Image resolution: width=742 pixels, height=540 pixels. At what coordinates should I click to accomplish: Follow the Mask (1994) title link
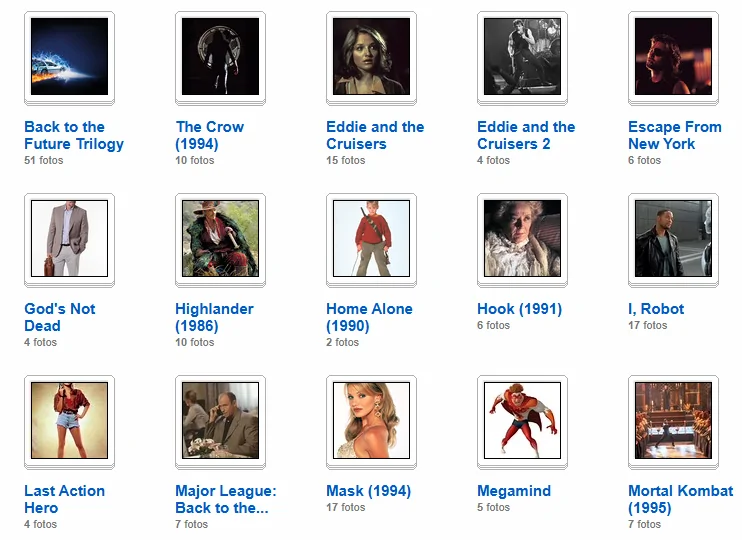pos(369,491)
